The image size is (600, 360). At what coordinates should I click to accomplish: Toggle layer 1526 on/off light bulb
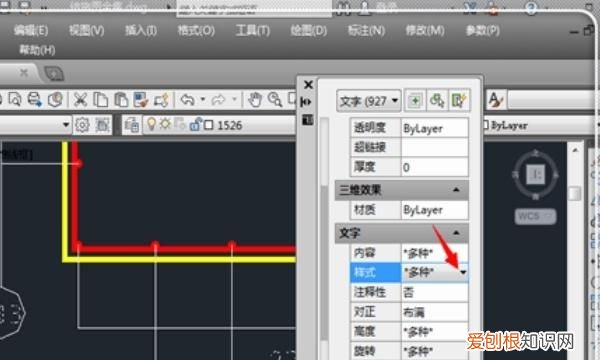pos(152,124)
